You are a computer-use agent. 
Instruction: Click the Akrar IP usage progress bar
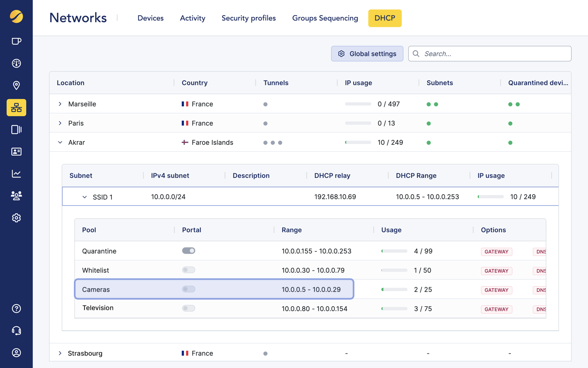tap(358, 142)
